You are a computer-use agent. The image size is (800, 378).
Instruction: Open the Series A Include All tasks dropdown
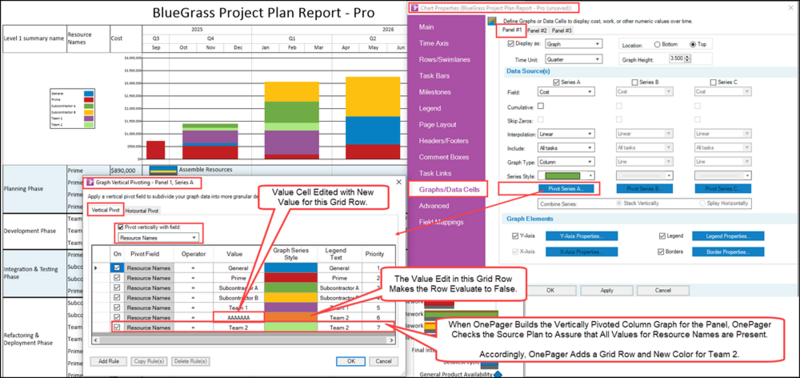coord(566,147)
